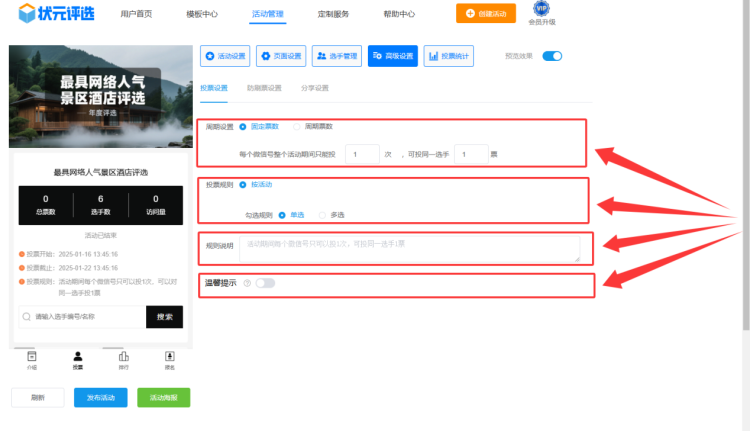Open 选手管理 from the toolbar
Screen dimensions: 750x431
tap(337, 56)
